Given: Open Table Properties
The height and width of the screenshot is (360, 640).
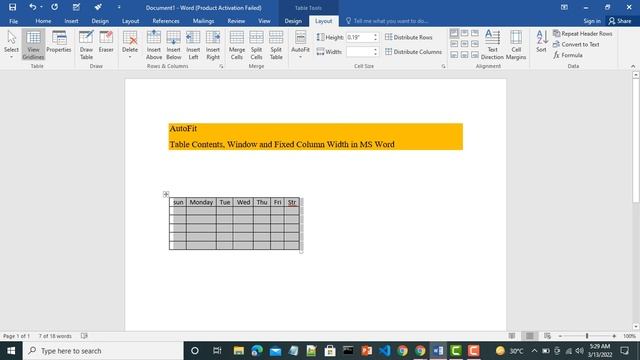Looking at the screenshot, I should click(59, 42).
